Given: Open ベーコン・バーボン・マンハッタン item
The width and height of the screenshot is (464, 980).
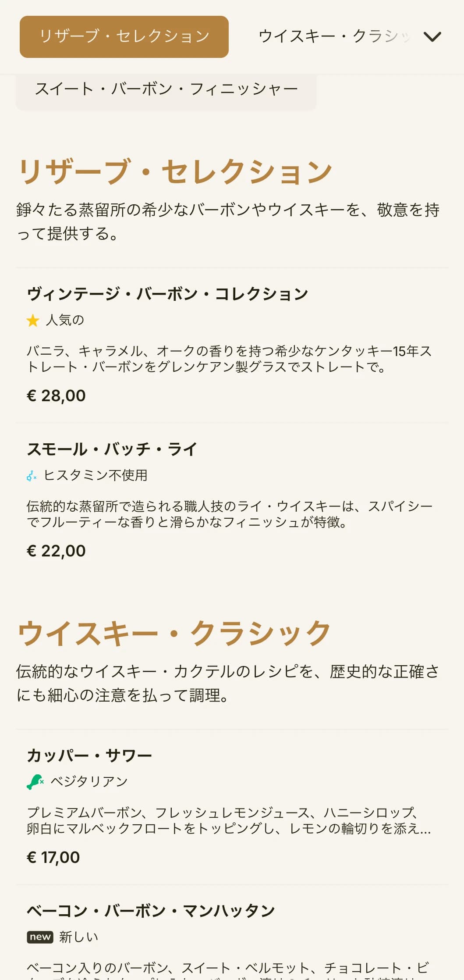Looking at the screenshot, I should click(232, 933).
